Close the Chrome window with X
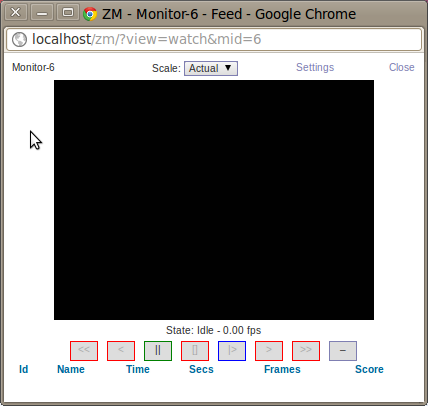Viewport: 428px width, 406px height. point(16,13)
